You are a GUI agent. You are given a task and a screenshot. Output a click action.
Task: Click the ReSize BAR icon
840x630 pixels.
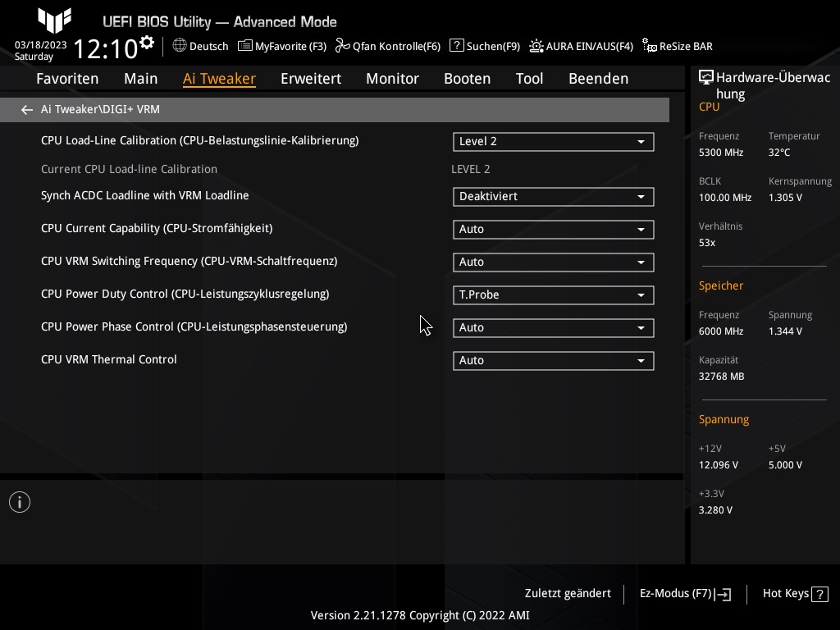point(650,46)
